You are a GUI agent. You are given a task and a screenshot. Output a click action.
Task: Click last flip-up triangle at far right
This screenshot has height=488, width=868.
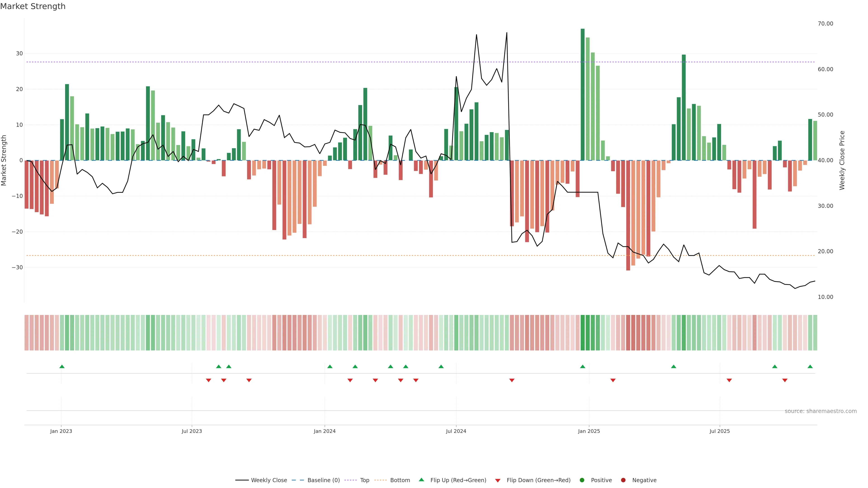[x=810, y=366]
